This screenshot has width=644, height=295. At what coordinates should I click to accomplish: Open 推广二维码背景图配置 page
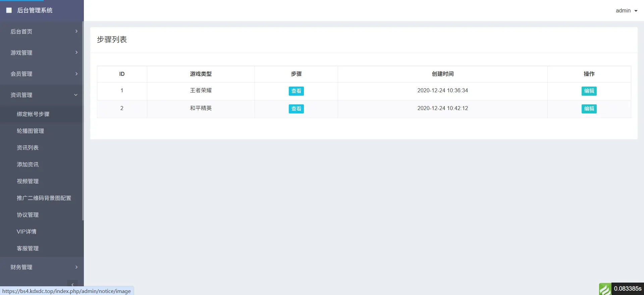(44, 198)
